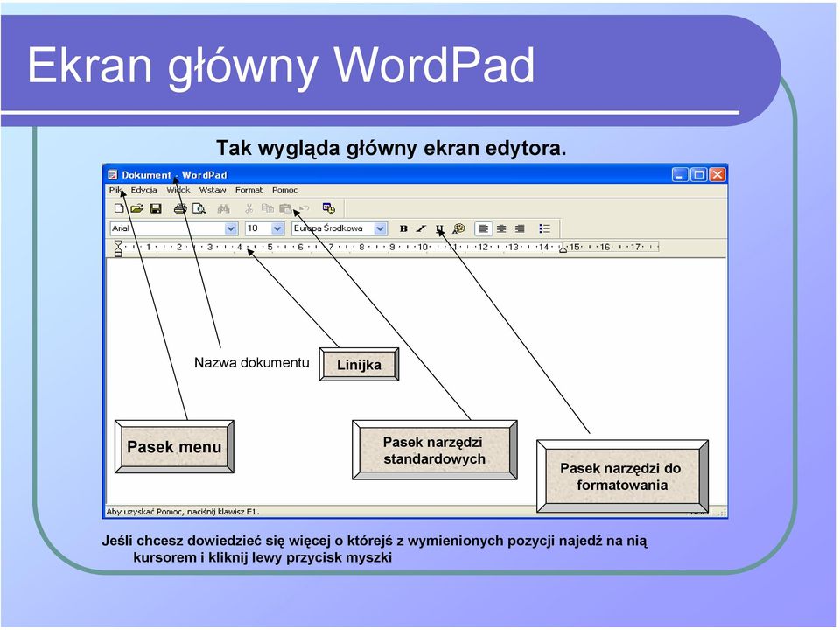840x630 pixels.
Task: Toggle bullet list style
Action: tap(545, 228)
